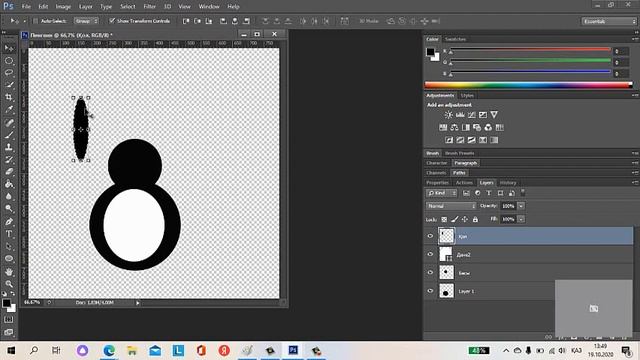
Task: Click the foreground color swatch in Color panel
Action: click(x=430, y=52)
